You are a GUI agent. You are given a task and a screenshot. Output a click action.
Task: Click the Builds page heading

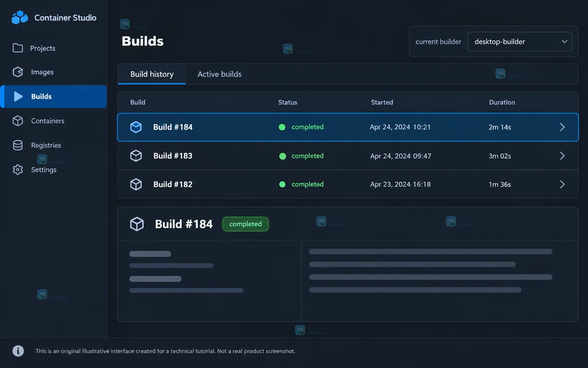(142, 41)
